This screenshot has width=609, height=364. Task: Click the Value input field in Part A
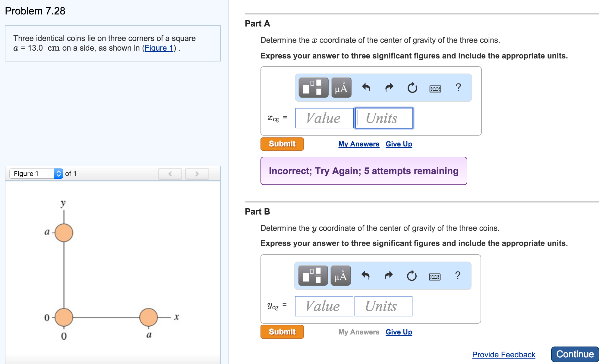pyautogui.click(x=324, y=118)
